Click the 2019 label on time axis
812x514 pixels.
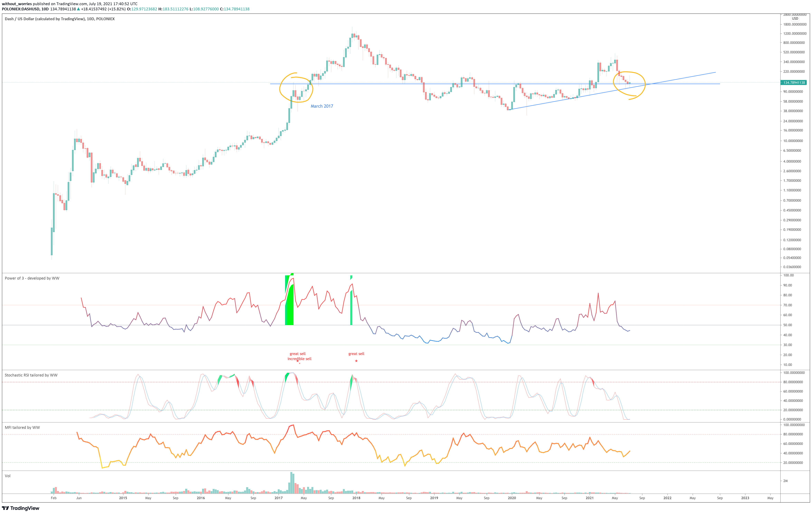(434, 498)
